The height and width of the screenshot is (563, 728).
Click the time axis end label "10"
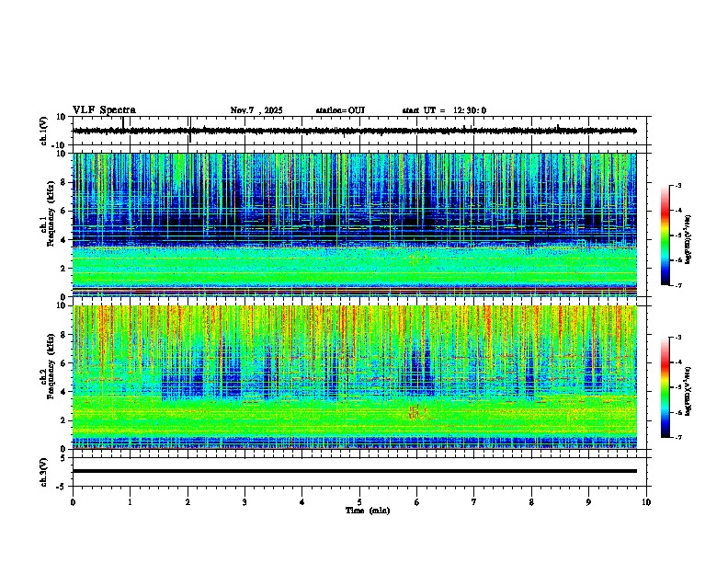[x=646, y=502]
